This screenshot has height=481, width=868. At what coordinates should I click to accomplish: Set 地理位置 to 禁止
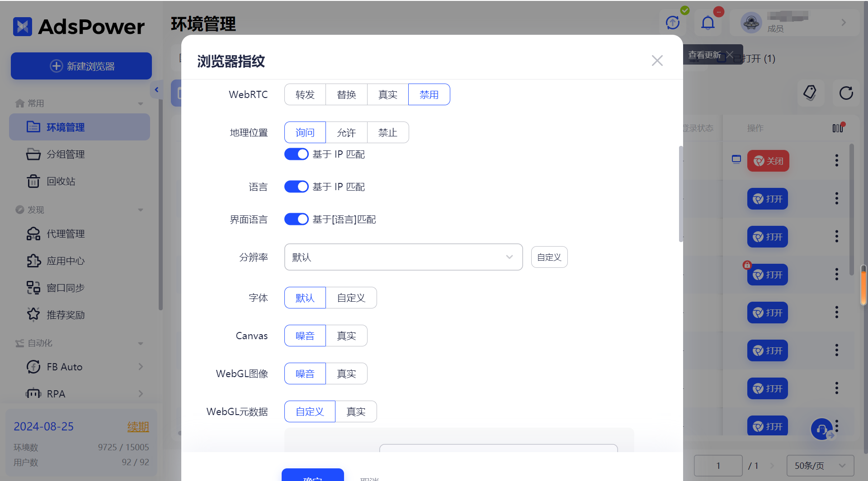coord(388,132)
